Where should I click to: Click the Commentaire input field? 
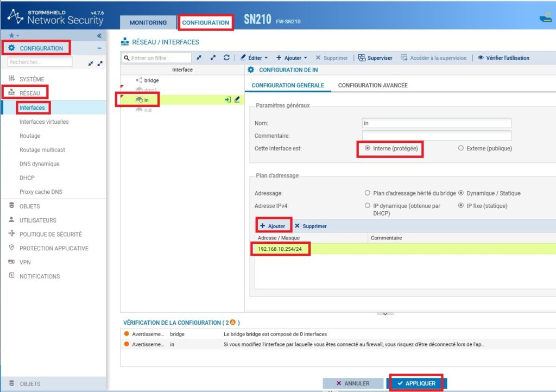coord(437,136)
